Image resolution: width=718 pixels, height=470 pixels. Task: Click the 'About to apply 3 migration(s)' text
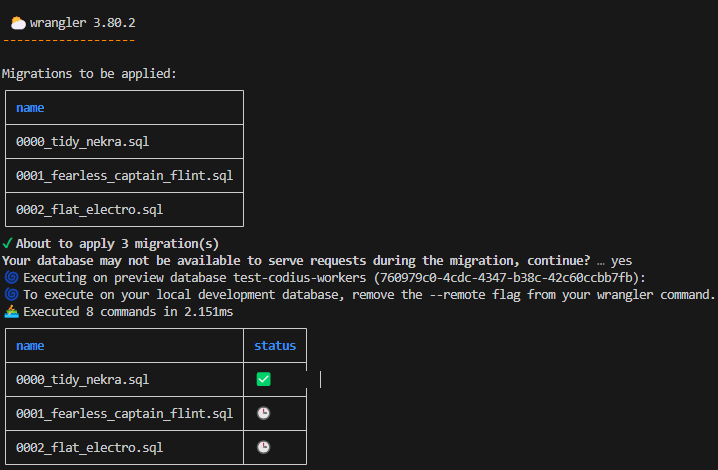coord(117,244)
